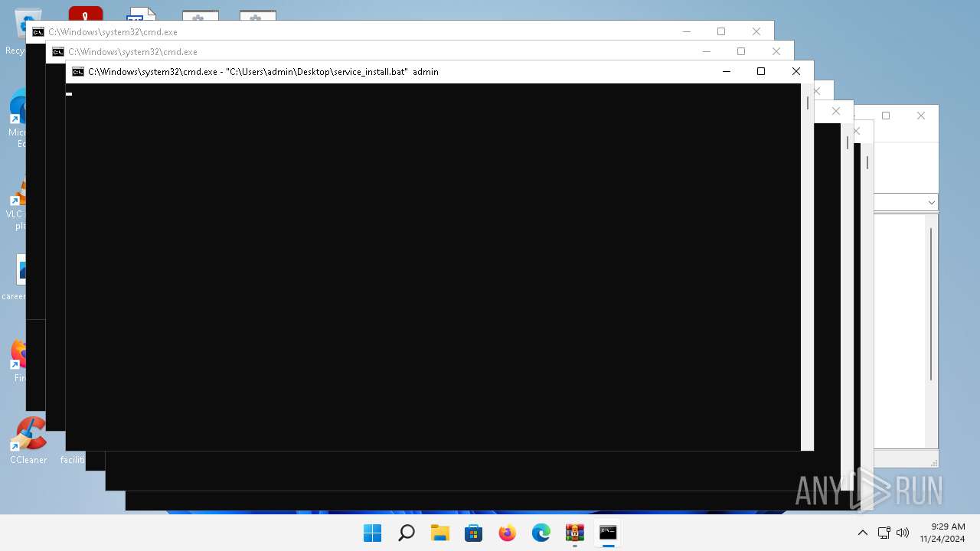Click cmd icon of the rearmost cmd.exe window

[x=38, y=32]
